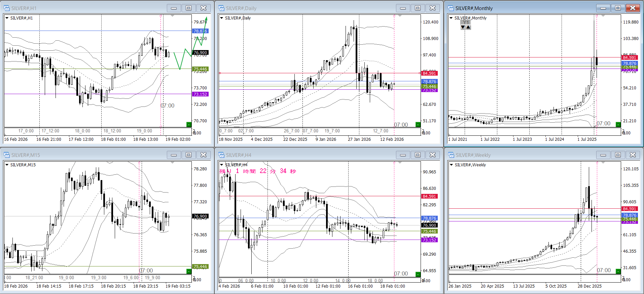Toggle the green minus box on Daily chart

[418, 125]
